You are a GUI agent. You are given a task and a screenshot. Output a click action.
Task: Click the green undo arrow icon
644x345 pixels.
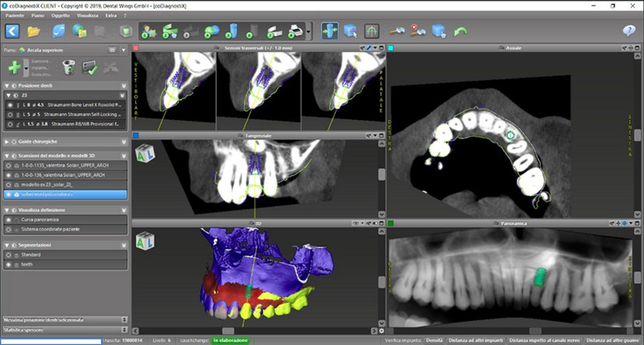coord(460,31)
